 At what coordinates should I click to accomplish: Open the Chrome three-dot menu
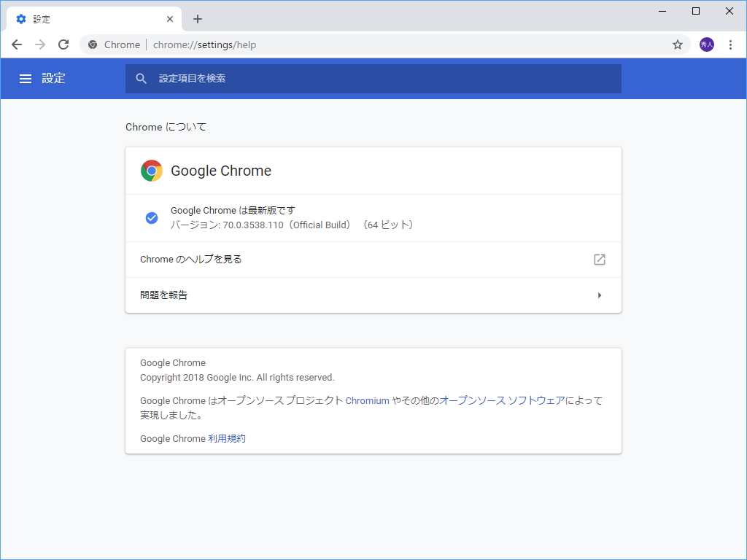(x=731, y=44)
